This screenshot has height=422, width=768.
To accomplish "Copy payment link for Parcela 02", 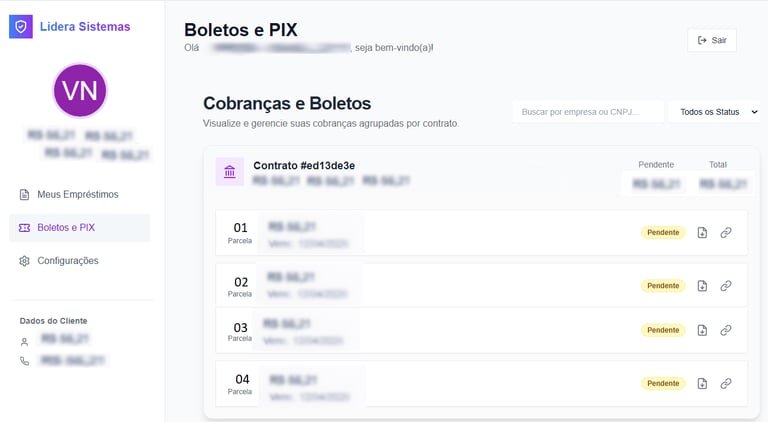I will click(726, 286).
